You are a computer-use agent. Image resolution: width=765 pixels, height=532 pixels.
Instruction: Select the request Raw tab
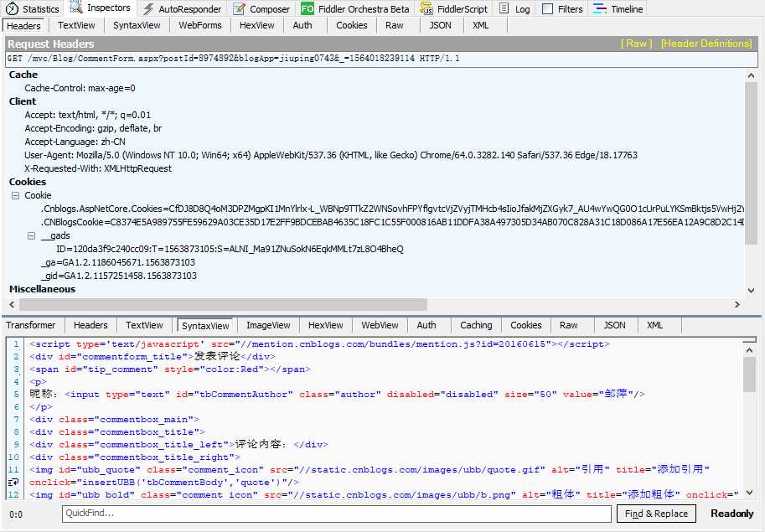pyautogui.click(x=394, y=25)
